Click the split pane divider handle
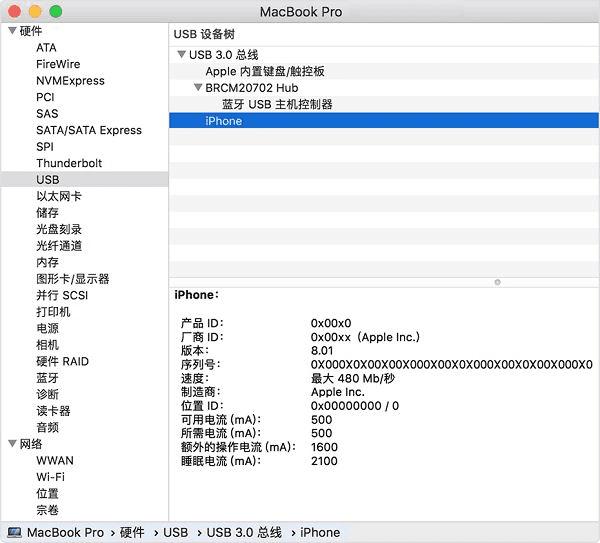Screen dimensions: 600x543 (x=497, y=282)
